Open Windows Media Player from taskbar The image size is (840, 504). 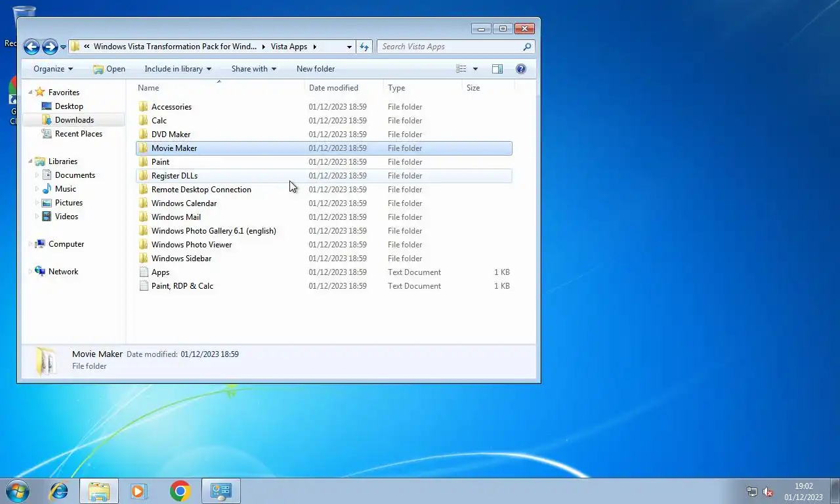tap(139, 491)
